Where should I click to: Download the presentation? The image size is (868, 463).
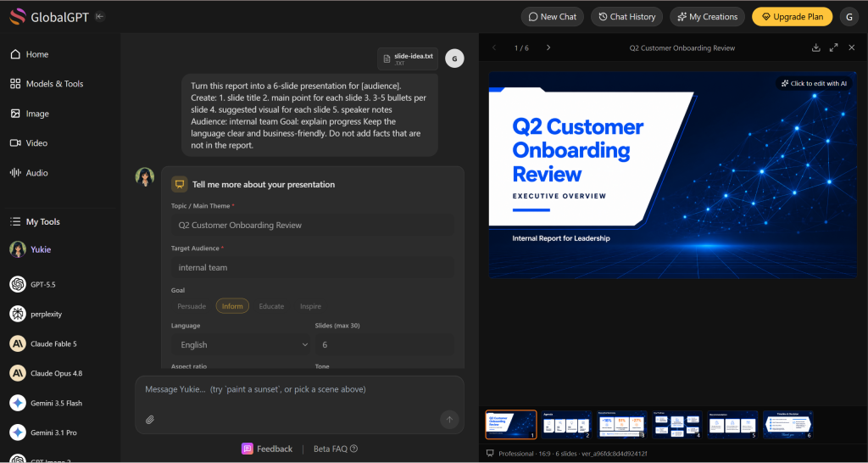(x=816, y=47)
